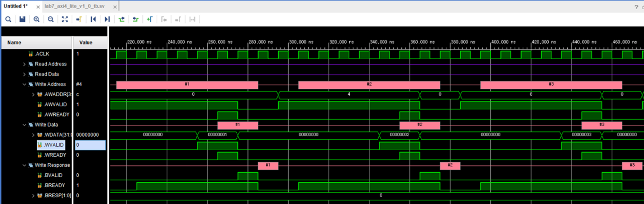Select the BVALID signal

pos(53,175)
